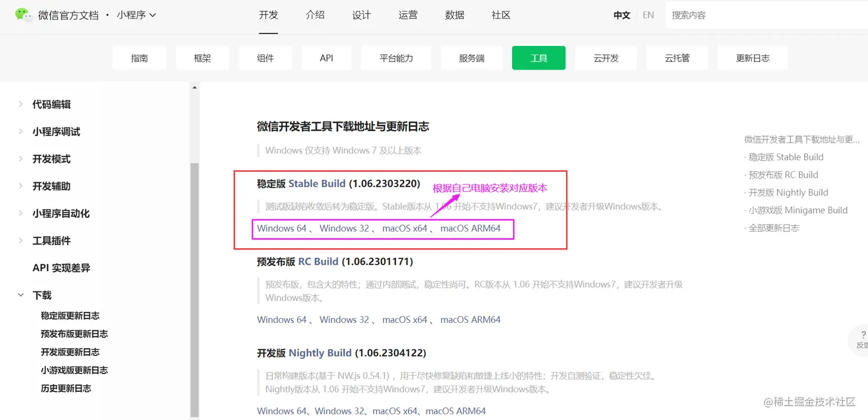Open the 指南 section button
The height and width of the screenshot is (420, 868).
pos(139,58)
